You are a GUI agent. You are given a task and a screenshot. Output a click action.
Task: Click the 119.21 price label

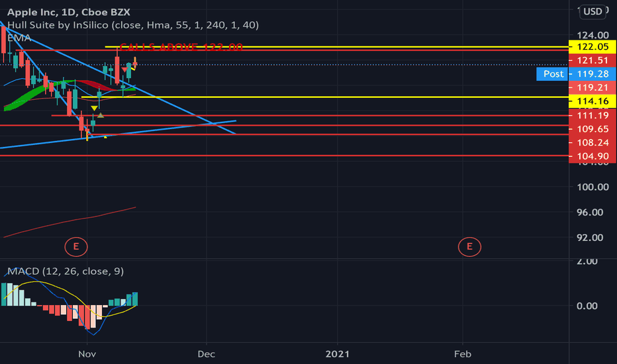[593, 87]
